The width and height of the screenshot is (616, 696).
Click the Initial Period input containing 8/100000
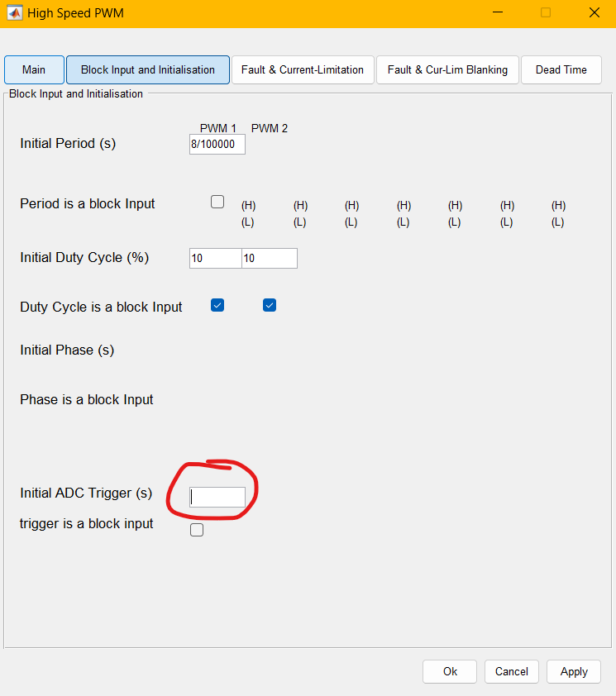(217, 144)
